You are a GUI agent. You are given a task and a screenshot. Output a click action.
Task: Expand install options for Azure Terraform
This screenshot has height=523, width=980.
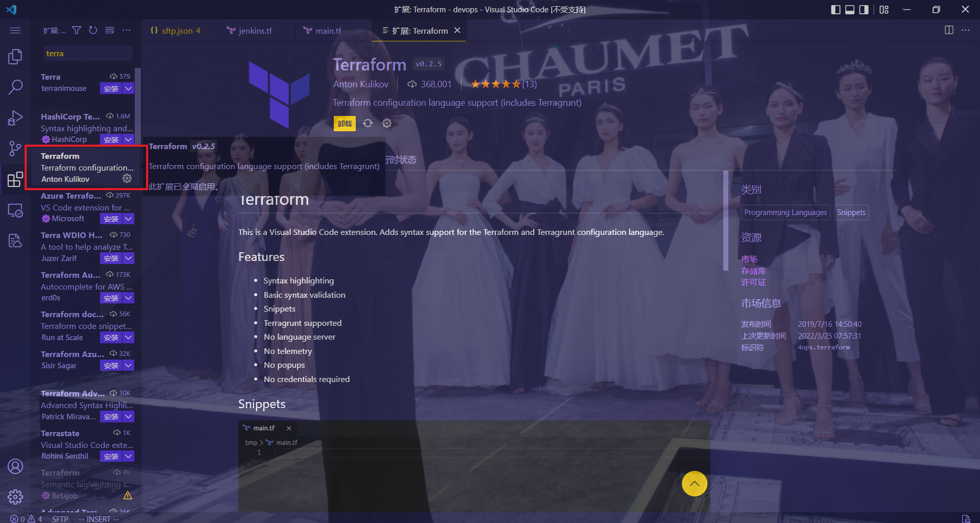tap(129, 219)
